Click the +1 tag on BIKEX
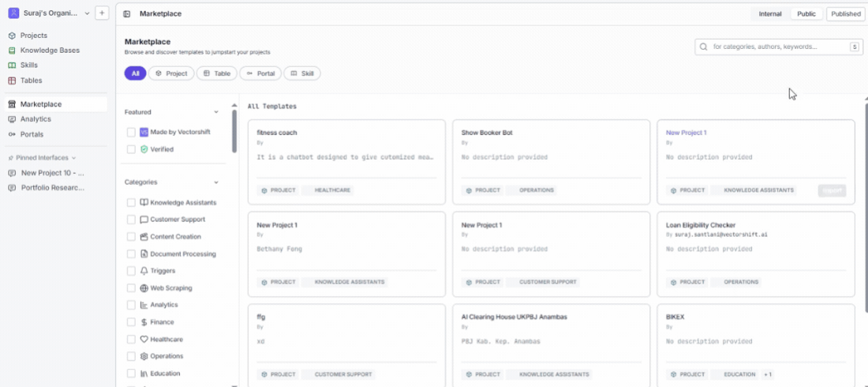This screenshot has height=387, width=868. click(x=768, y=374)
